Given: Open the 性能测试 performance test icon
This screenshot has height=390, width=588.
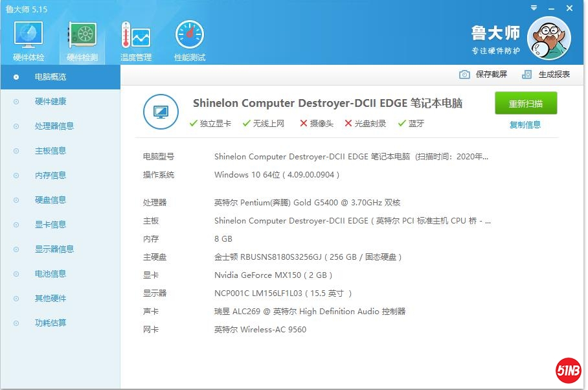Looking at the screenshot, I should [189, 36].
